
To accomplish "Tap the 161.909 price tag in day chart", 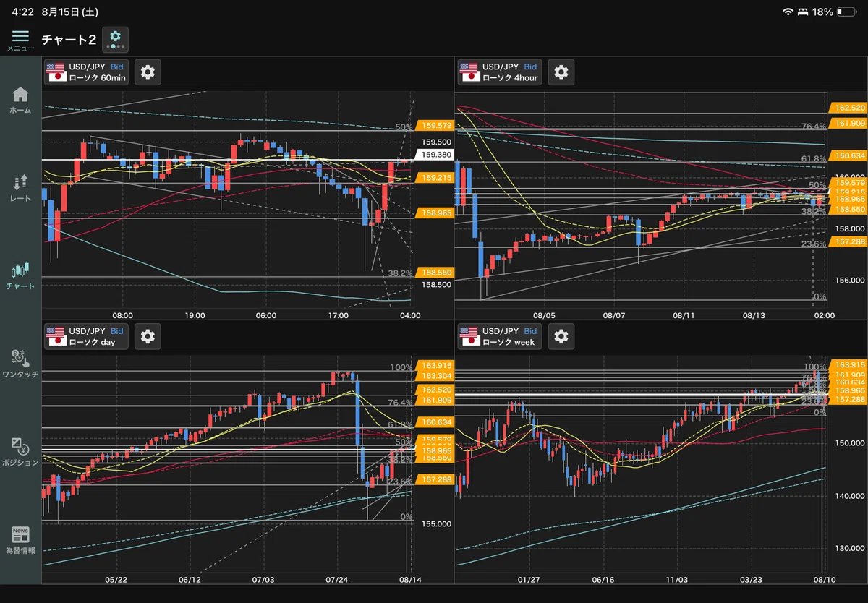I will [434, 400].
